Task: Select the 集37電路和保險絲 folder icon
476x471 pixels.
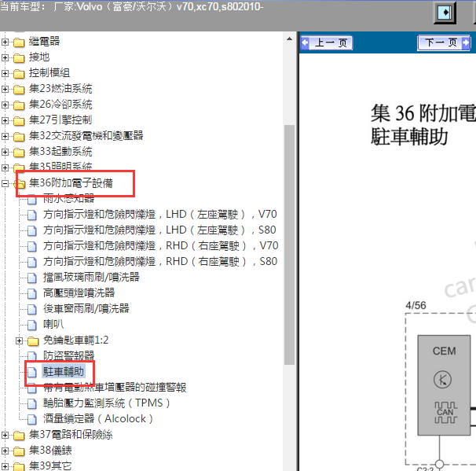Action: [19, 436]
